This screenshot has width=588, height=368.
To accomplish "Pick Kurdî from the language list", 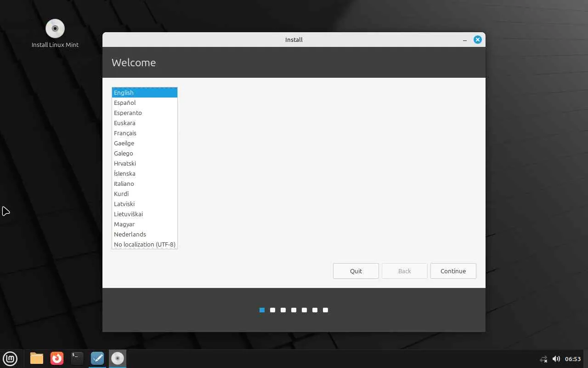I will point(145,194).
